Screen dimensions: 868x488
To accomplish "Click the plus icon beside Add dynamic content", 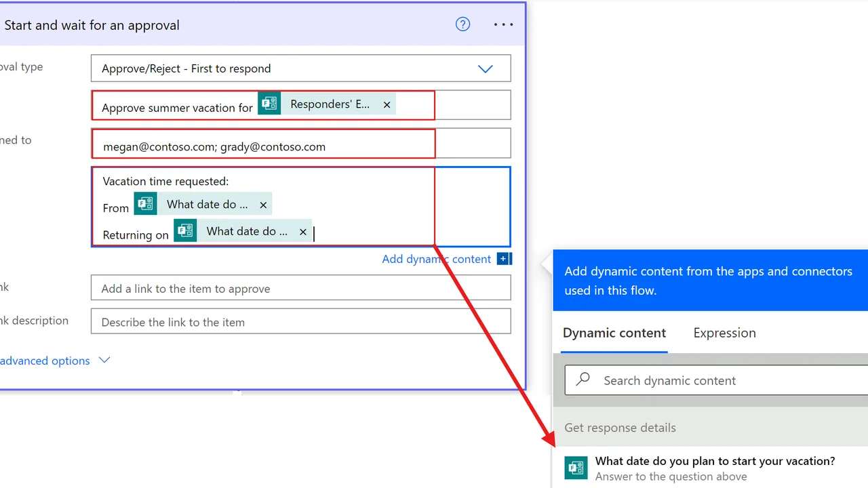I will pos(504,259).
